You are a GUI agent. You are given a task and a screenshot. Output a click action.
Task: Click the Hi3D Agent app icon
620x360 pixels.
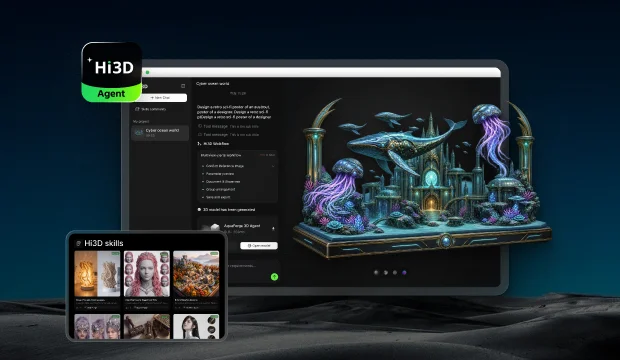point(112,72)
